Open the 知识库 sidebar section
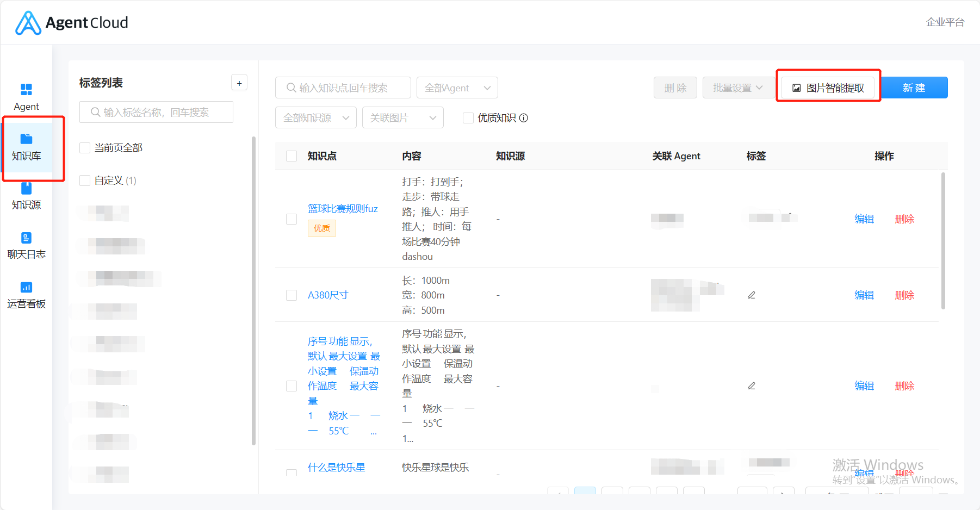 click(x=26, y=147)
